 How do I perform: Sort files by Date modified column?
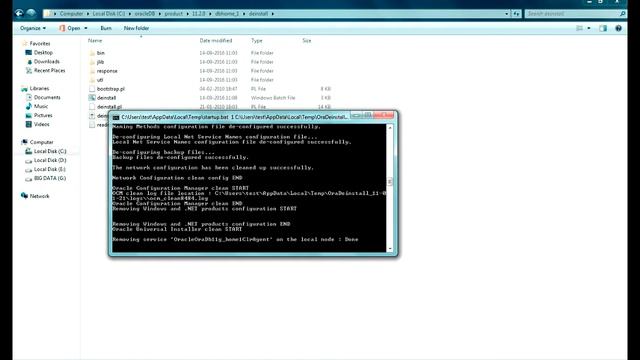(216, 41)
